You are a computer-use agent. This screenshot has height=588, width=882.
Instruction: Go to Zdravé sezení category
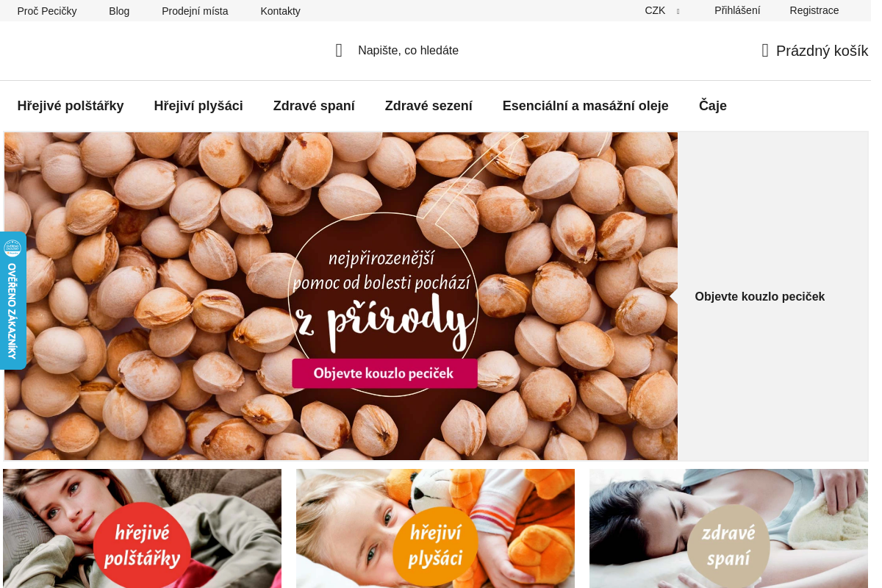(x=429, y=106)
